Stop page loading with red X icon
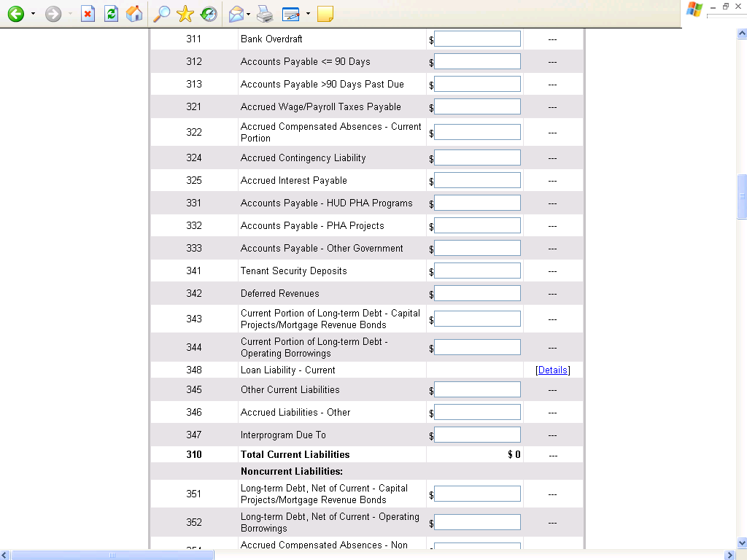747x560 pixels. click(x=88, y=14)
